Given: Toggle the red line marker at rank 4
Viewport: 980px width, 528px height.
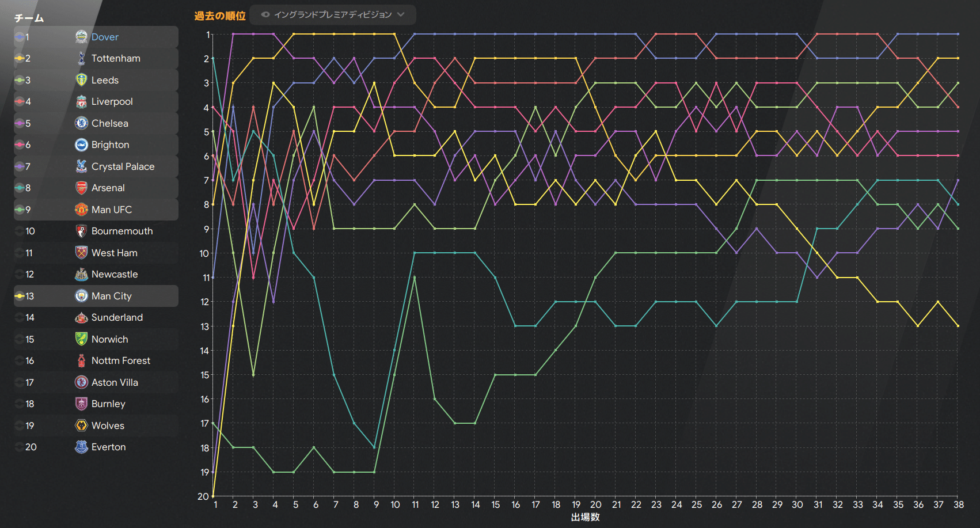Looking at the screenshot, I should 20,101.
